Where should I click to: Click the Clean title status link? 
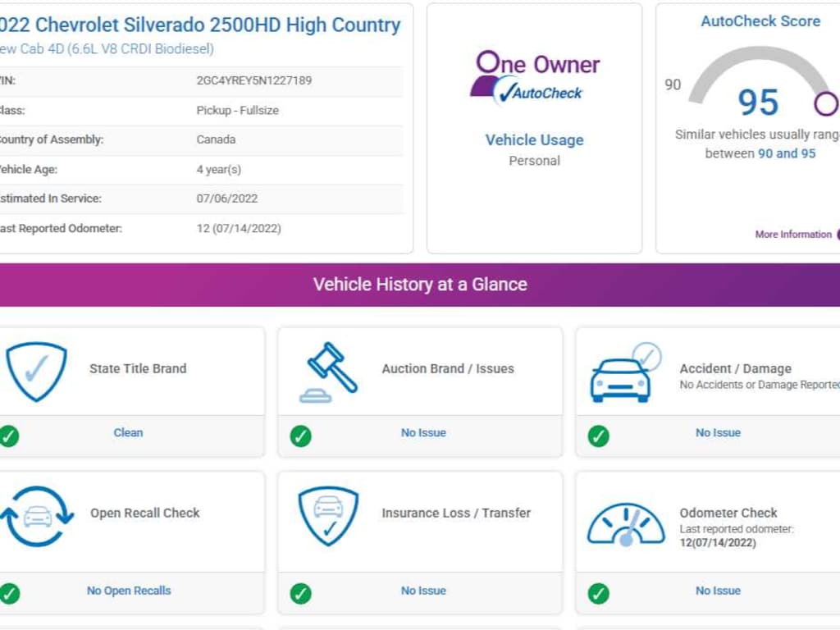coord(128,432)
